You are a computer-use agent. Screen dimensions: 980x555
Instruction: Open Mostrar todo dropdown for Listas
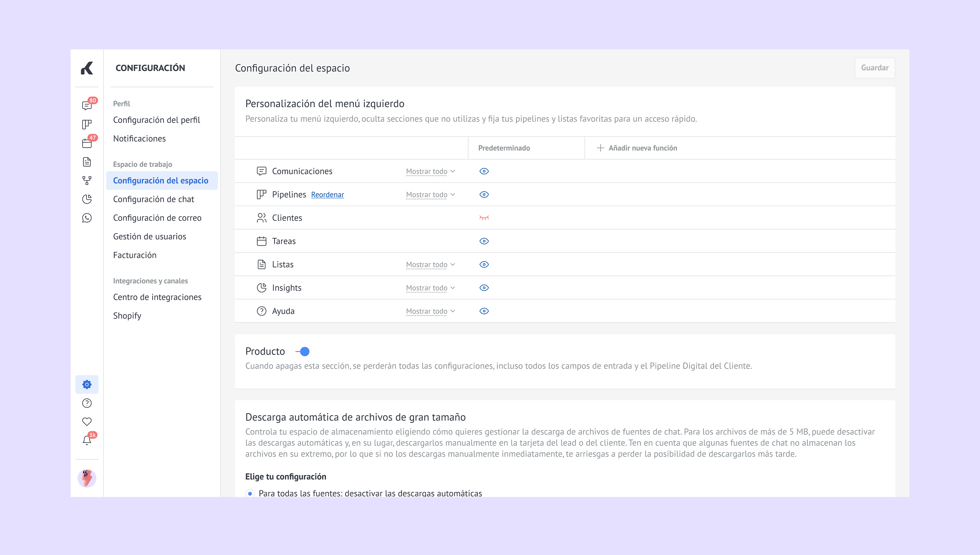pos(430,265)
